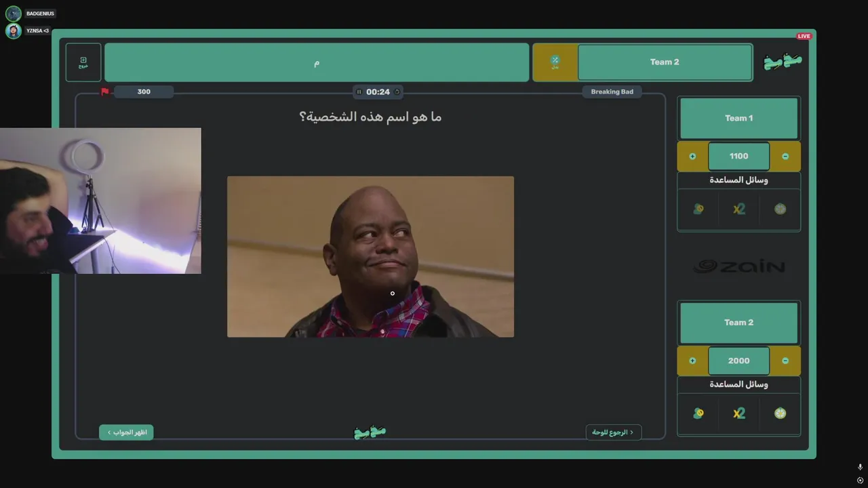868x488 pixels.
Task: Click Team 2's وسائل المساعدة heading
Action: pos(739,384)
